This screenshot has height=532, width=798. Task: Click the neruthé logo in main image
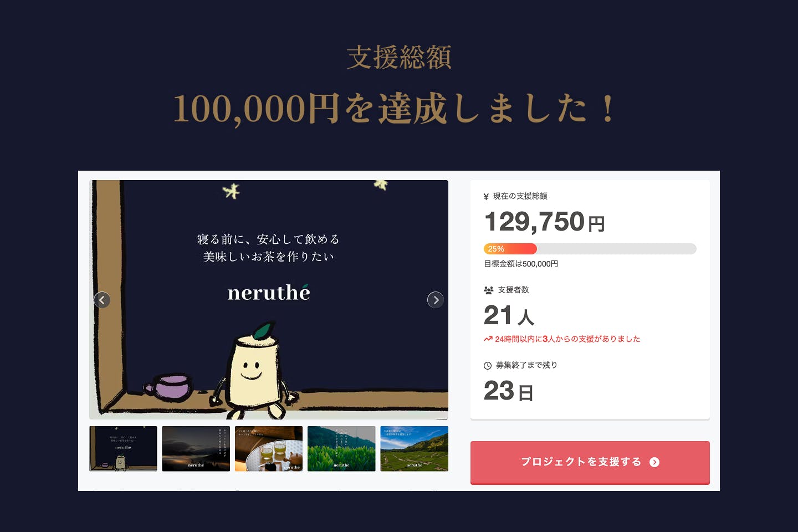click(269, 292)
